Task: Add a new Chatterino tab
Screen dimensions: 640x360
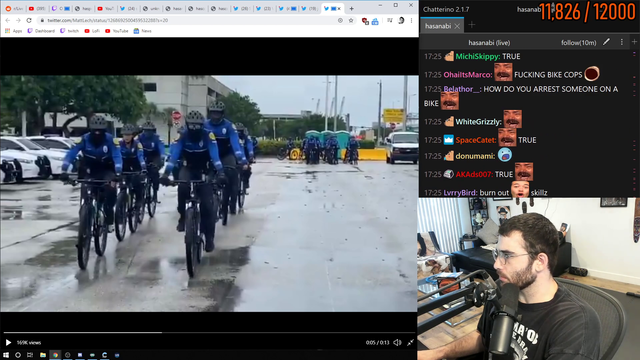Action: (x=472, y=25)
